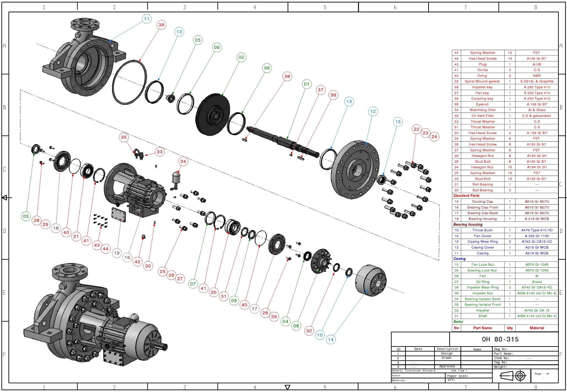Click the green balloon 02 for impeller
Screen dimensions: 567x392
pos(241,57)
